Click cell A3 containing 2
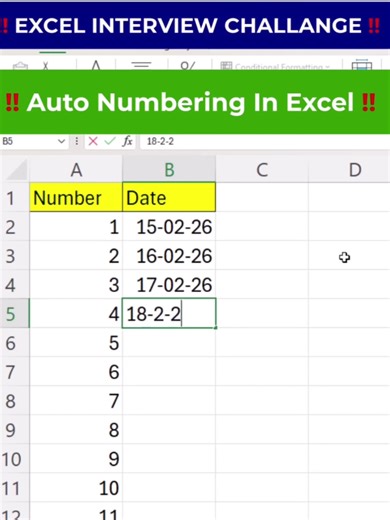The height and width of the screenshot is (520, 390). click(x=76, y=255)
